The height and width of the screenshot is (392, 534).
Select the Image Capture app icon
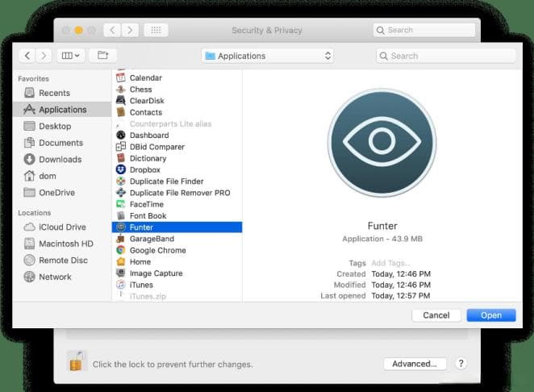tap(121, 273)
